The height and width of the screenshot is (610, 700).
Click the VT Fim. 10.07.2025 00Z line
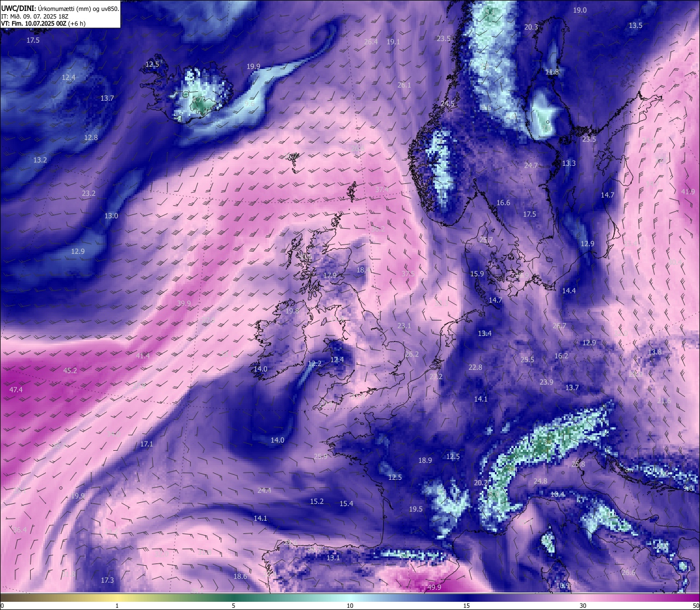click(x=43, y=24)
